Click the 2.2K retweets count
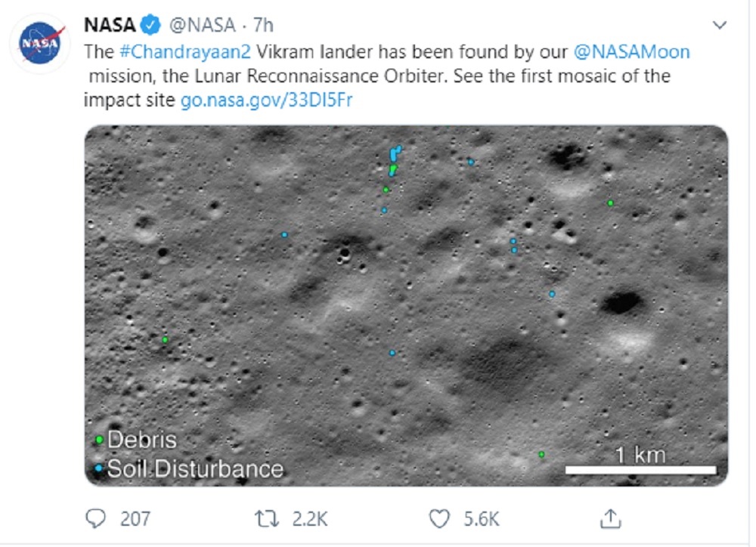This screenshot has width=756, height=547. coord(310,519)
